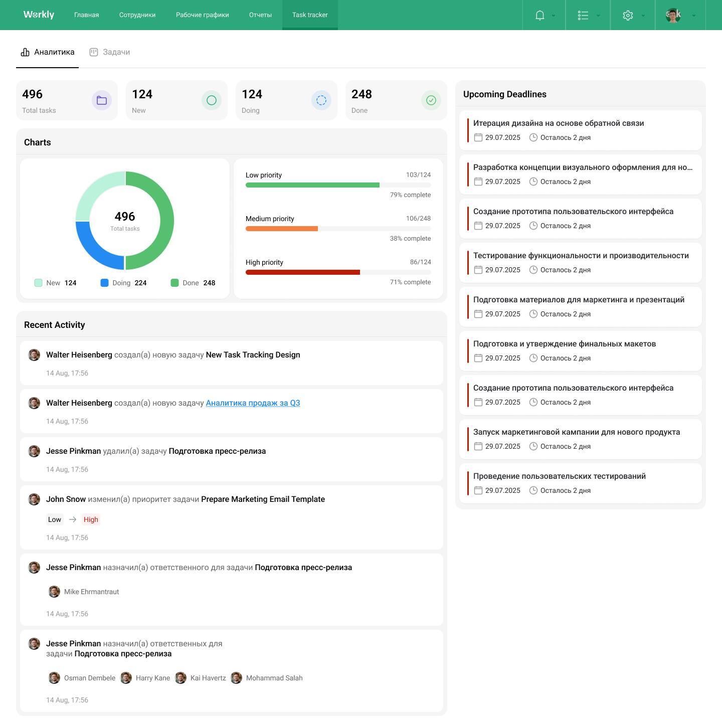Click the task list icon in header
The width and height of the screenshot is (722, 728).
point(583,15)
